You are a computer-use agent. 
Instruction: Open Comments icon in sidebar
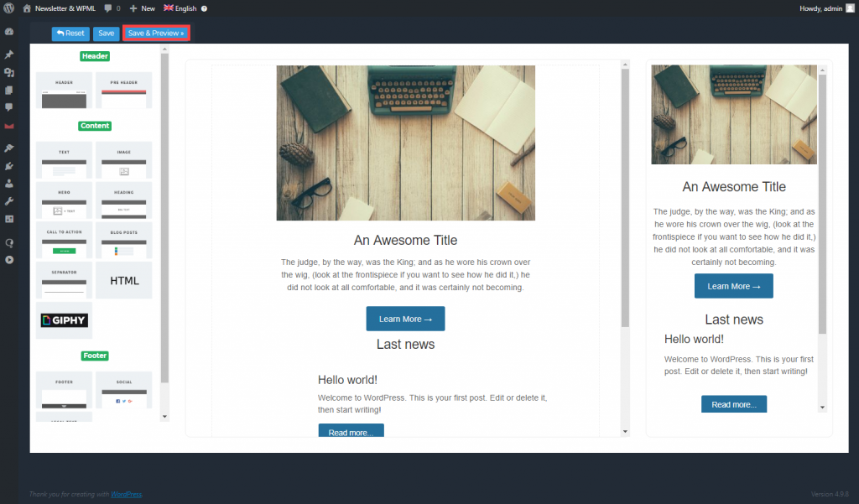[9, 107]
